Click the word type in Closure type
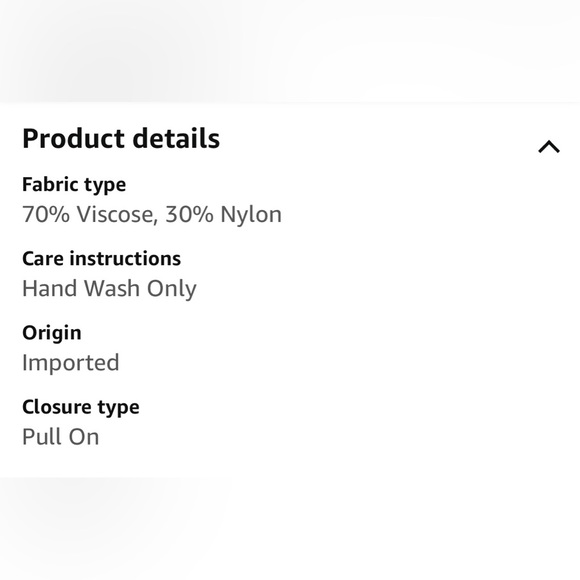This screenshot has height=580, width=580. (118, 408)
